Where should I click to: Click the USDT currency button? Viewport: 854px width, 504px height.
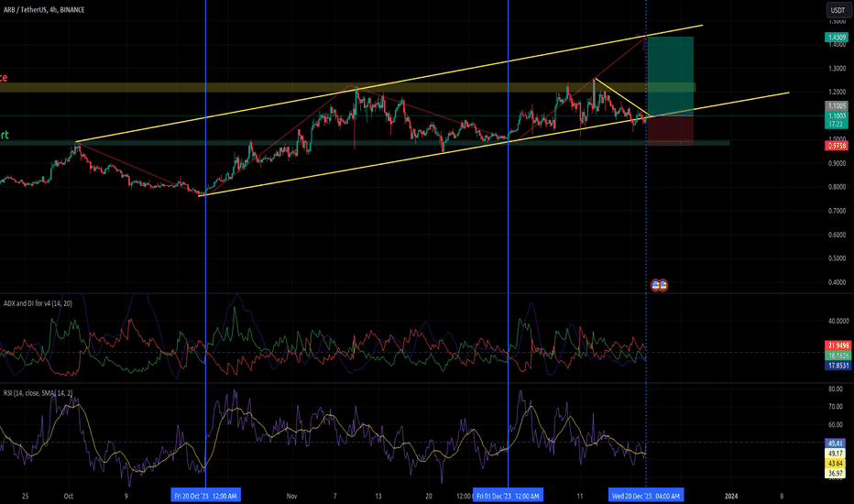pos(837,10)
